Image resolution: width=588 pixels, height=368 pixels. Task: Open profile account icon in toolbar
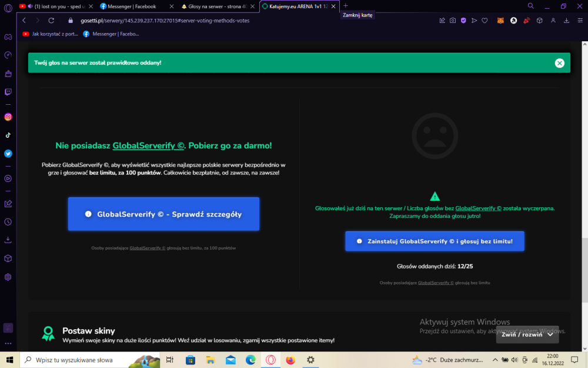pyautogui.click(x=553, y=21)
